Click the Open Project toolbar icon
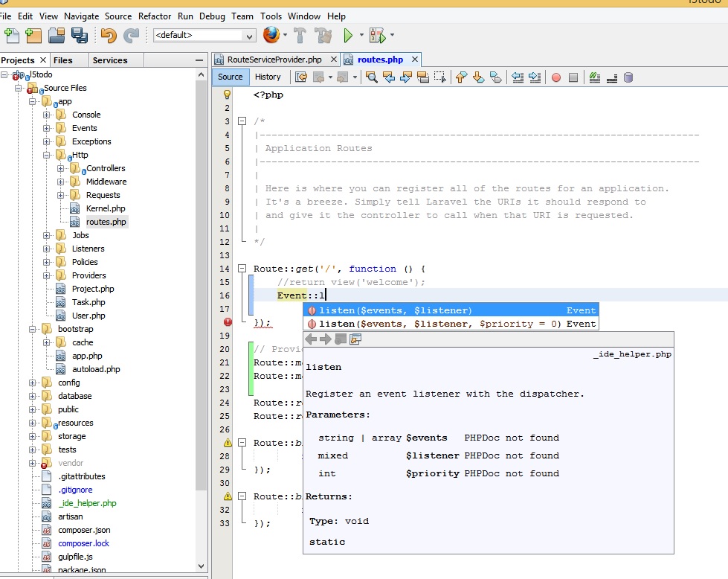Viewport: 728px width, 579px height. [57, 35]
